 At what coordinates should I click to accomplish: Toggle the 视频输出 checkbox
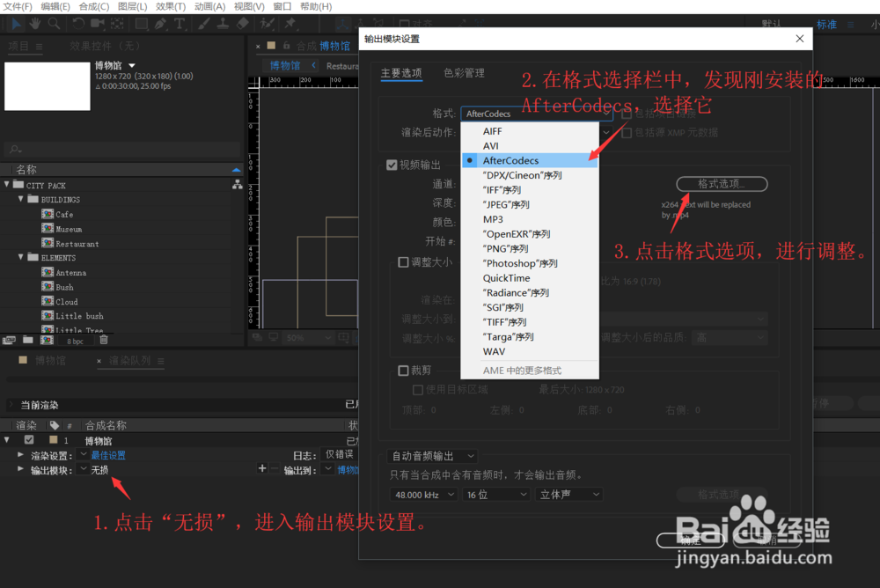click(x=392, y=165)
